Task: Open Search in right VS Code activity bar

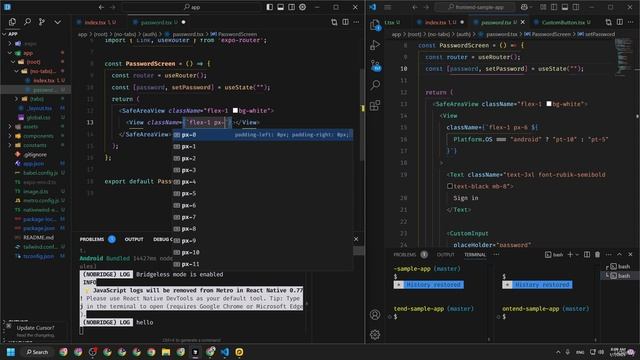Action: pyautogui.click(x=375, y=85)
